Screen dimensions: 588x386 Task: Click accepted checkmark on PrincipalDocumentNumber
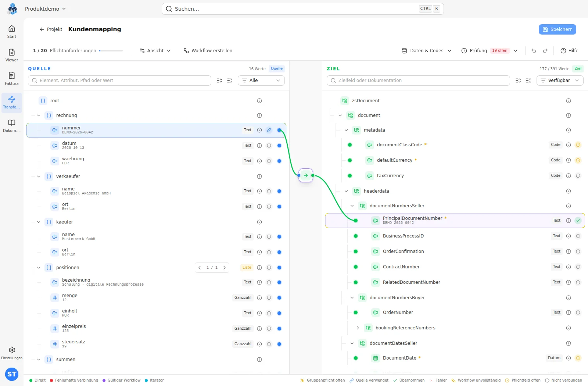(578, 221)
